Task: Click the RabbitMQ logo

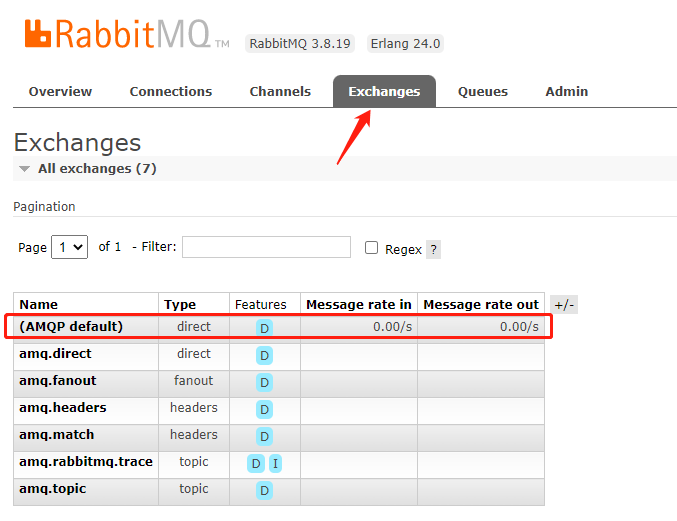Action: pyautogui.click(x=127, y=34)
